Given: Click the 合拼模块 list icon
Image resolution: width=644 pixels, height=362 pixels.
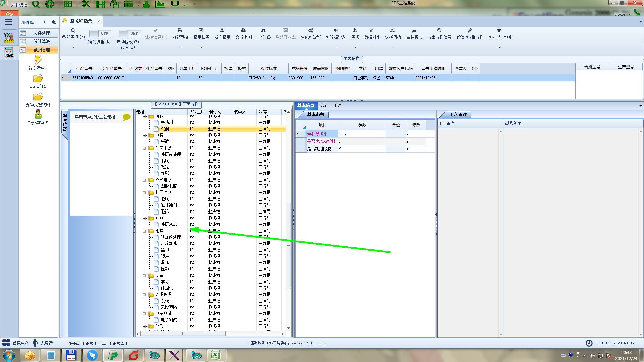Looking at the screenshot, I should click(414, 31).
